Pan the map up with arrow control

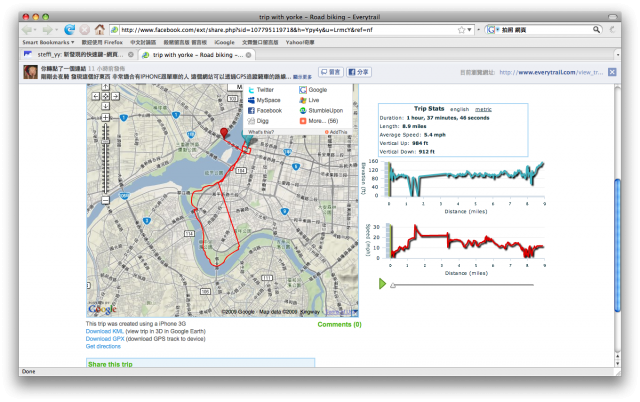[106, 87]
